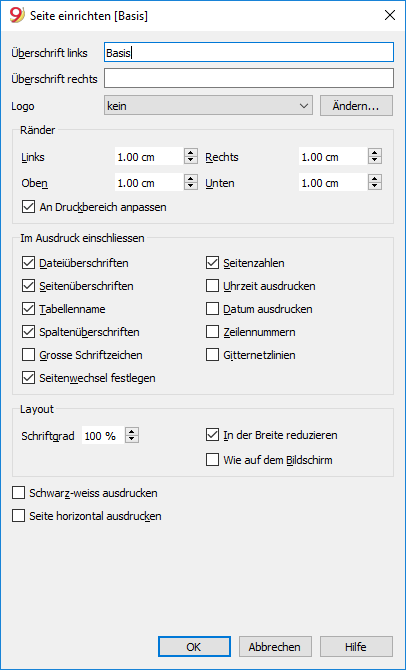Uncheck An Druckbereich anpassen

coord(28,207)
